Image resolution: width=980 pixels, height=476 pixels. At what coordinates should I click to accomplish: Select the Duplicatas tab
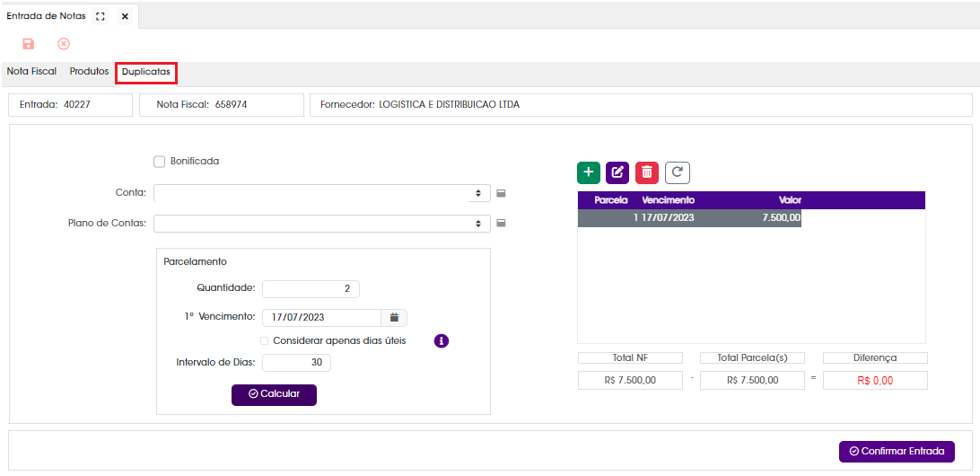146,72
